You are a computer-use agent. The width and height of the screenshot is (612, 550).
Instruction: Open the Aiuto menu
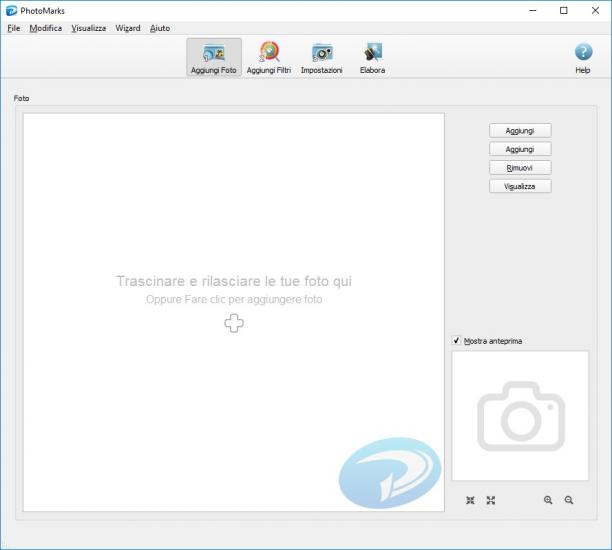click(160, 28)
